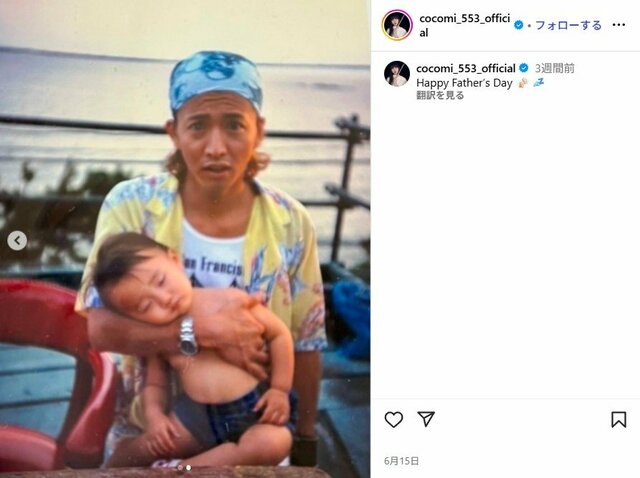The height and width of the screenshot is (478, 640).
Task: Open the 3週間前 timestamp link
Action: pyautogui.click(x=554, y=68)
